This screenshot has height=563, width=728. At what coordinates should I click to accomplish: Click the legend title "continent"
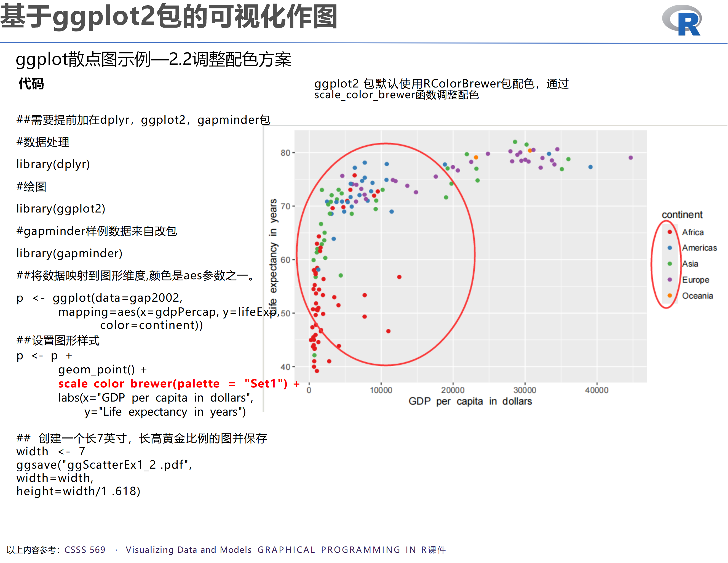[x=682, y=215]
